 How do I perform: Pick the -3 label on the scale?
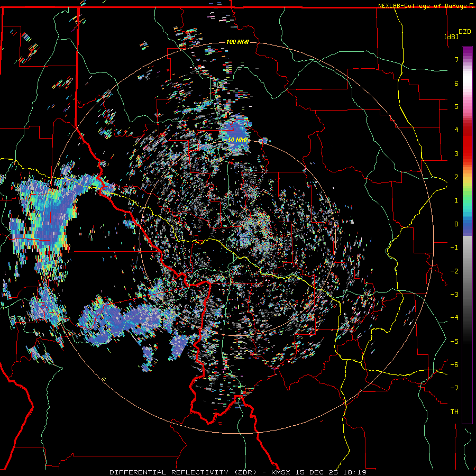[454, 295]
